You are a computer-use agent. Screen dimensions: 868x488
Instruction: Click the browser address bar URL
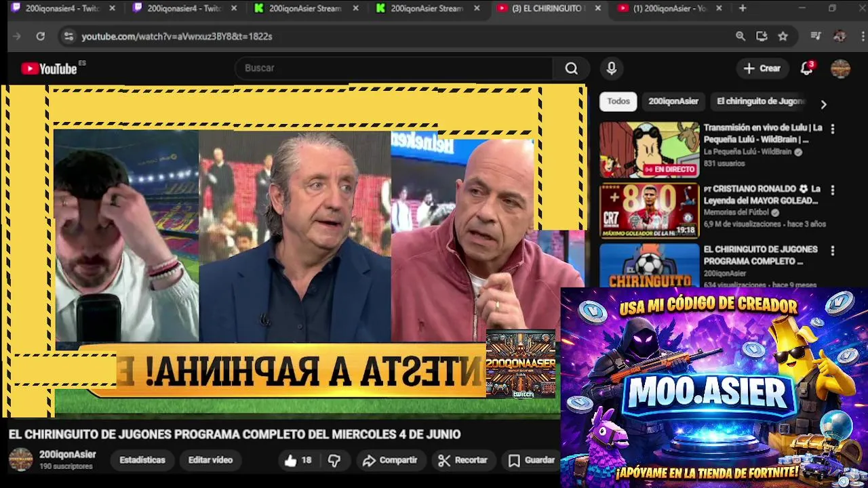point(176,36)
